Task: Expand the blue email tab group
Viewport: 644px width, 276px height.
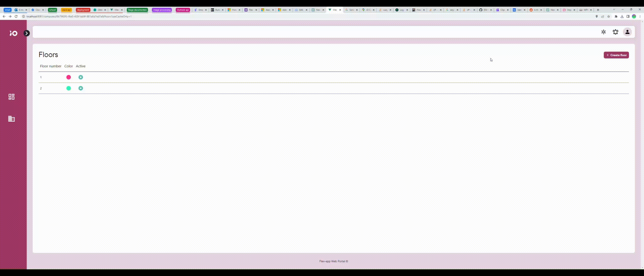Action: click(x=7, y=10)
